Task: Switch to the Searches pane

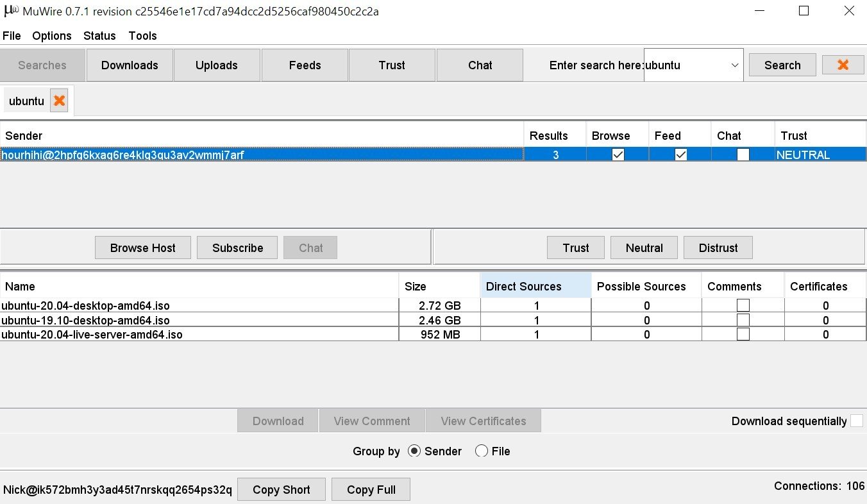Action: pyautogui.click(x=42, y=65)
